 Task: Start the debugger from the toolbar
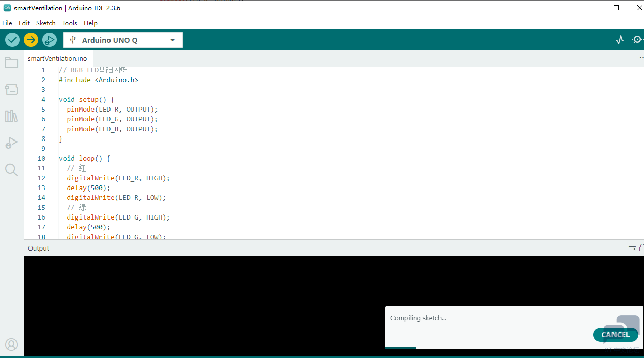50,40
